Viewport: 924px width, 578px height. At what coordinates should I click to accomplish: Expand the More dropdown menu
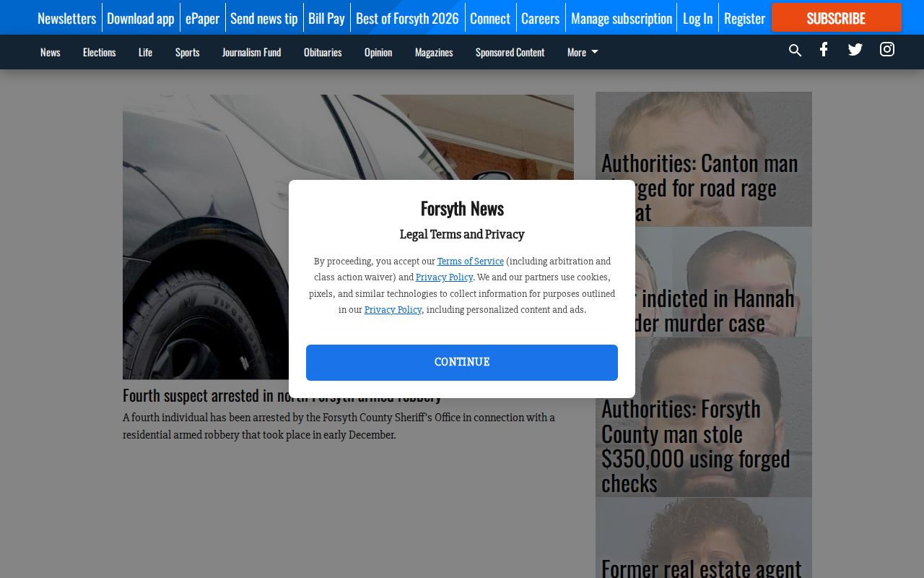583,52
